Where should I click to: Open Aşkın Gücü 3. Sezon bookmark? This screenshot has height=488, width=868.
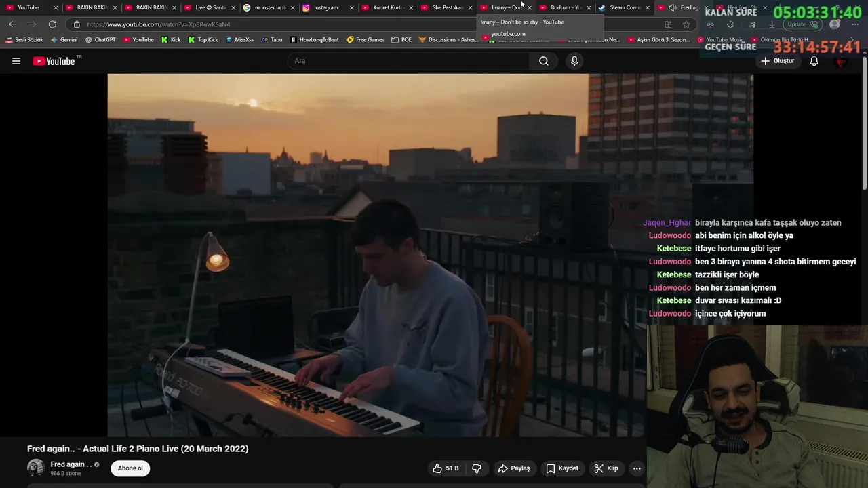click(x=659, y=39)
